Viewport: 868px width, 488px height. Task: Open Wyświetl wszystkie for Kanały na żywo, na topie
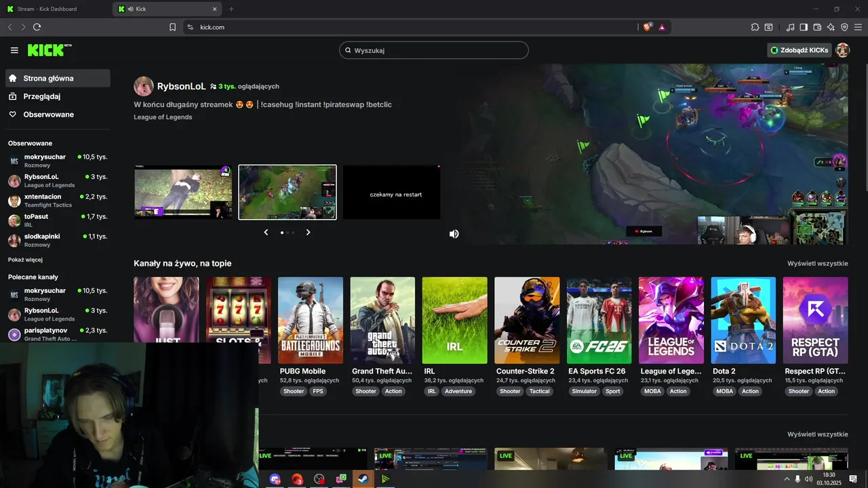click(818, 263)
